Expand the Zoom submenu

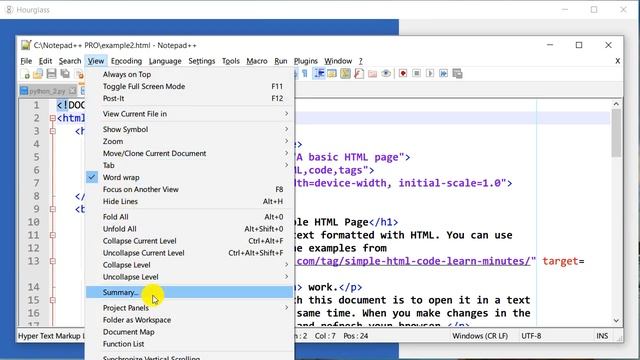[189, 141]
